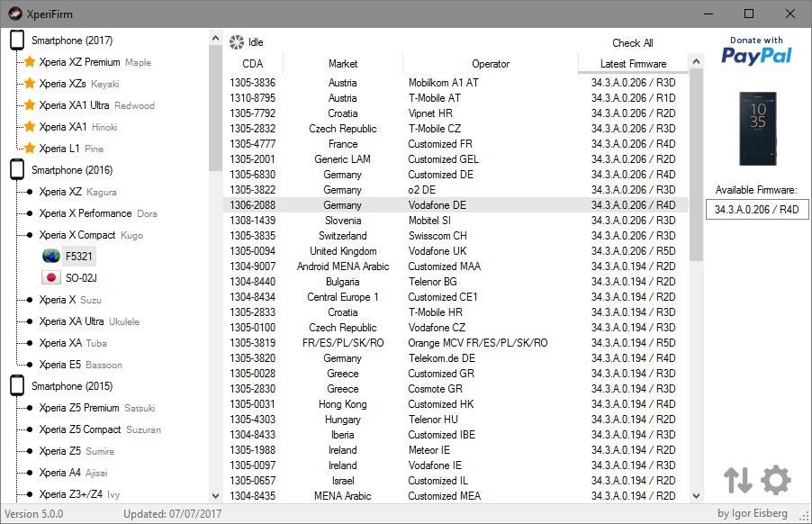Click the star icon beside Xperia XZ Premium

click(30, 61)
